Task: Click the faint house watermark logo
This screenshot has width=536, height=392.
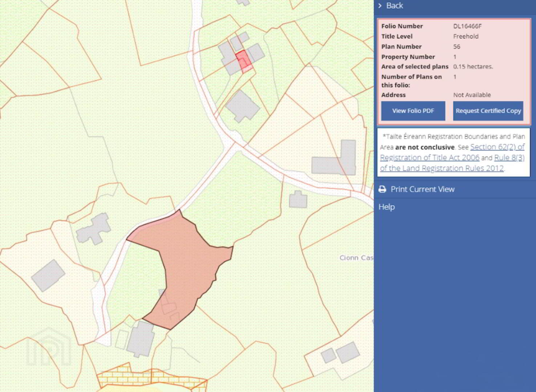Action: click(49, 348)
